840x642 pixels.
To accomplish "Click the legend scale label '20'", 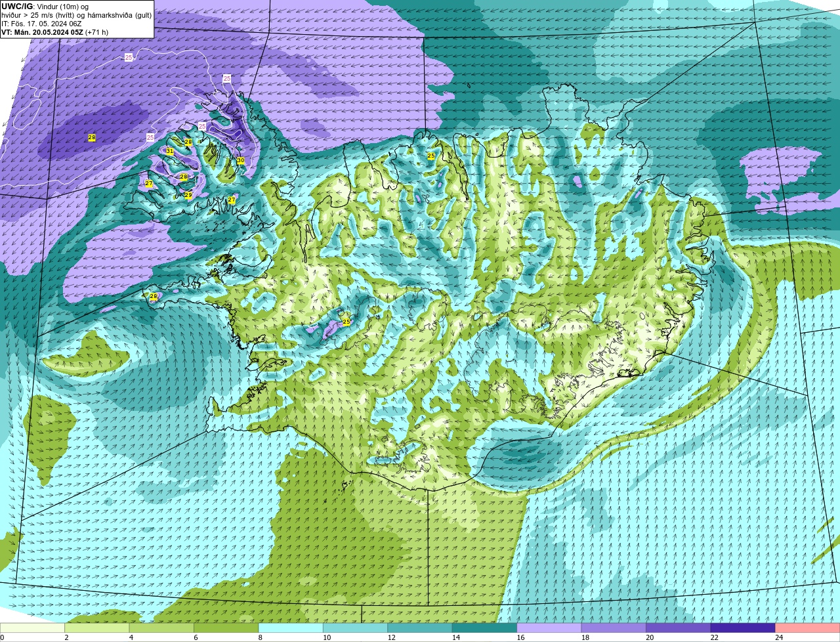I will click(x=650, y=637).
